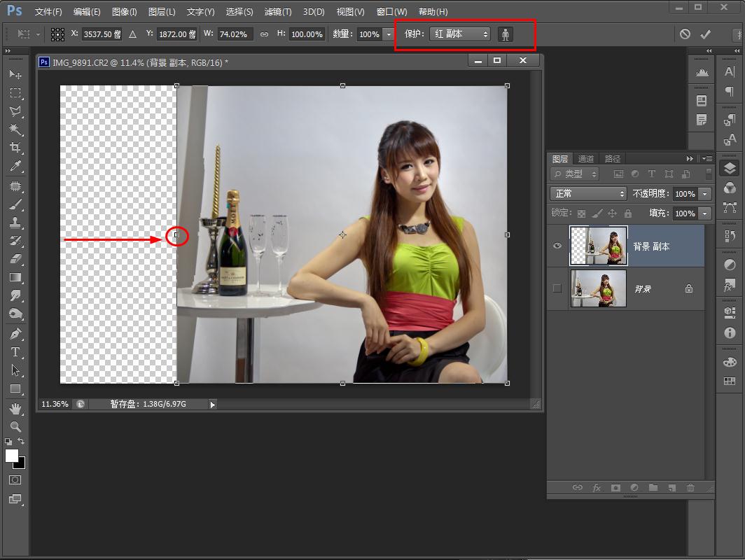Viewport: 745px width, 560px height.
Task: Select the Zoom magnifier tool
Action: 15,426
